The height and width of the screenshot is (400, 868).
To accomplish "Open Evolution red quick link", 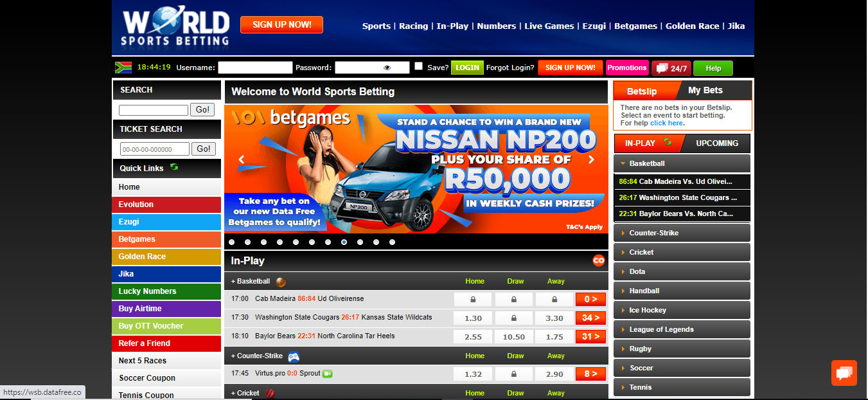I will (167, 205).
